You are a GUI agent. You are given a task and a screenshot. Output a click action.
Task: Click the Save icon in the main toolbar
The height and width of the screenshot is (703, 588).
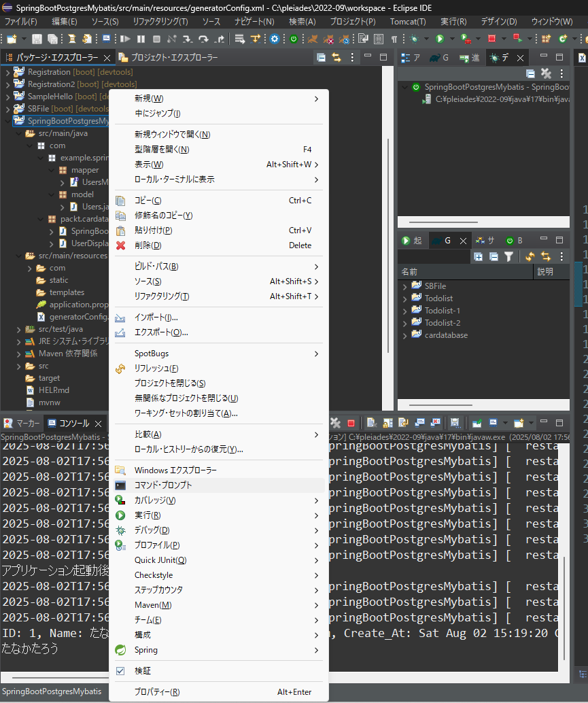pos(37,39)
